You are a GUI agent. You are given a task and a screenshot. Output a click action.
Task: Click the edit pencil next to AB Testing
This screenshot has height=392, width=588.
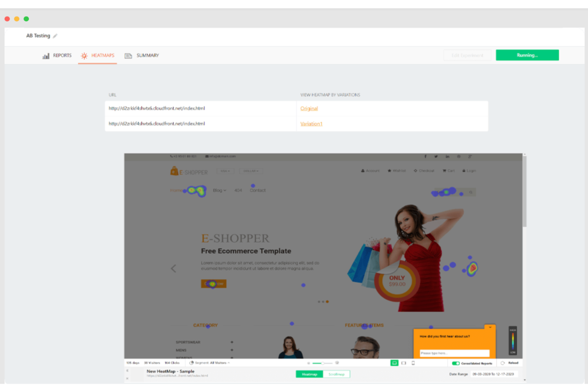55,36
